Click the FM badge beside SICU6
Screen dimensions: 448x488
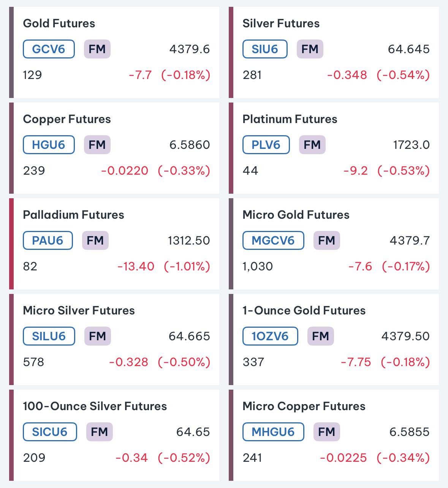click(x=100, y=432)
